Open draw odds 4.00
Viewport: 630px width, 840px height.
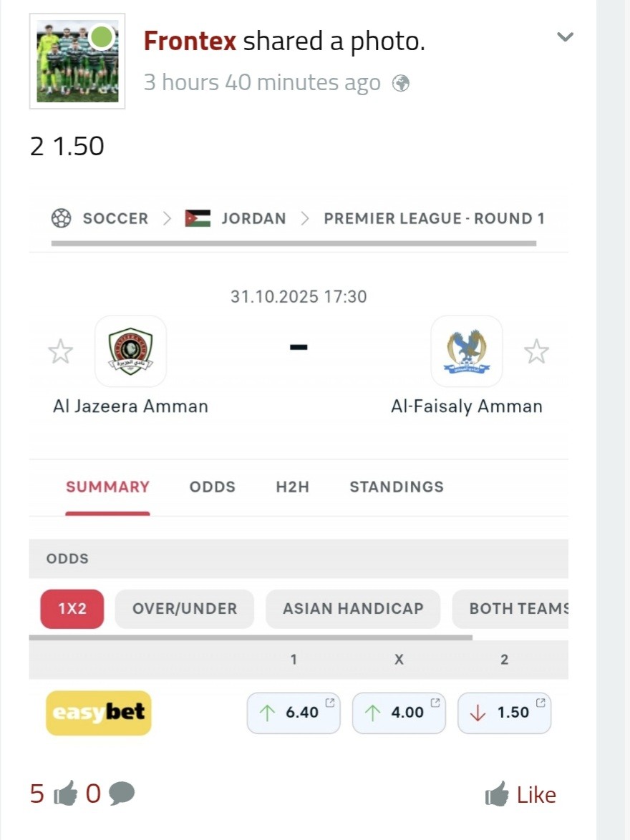[399, 713]
